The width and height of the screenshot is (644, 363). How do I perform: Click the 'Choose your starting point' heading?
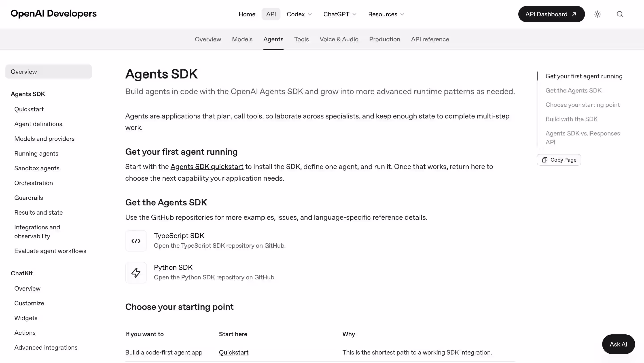(x=179, y=307)
